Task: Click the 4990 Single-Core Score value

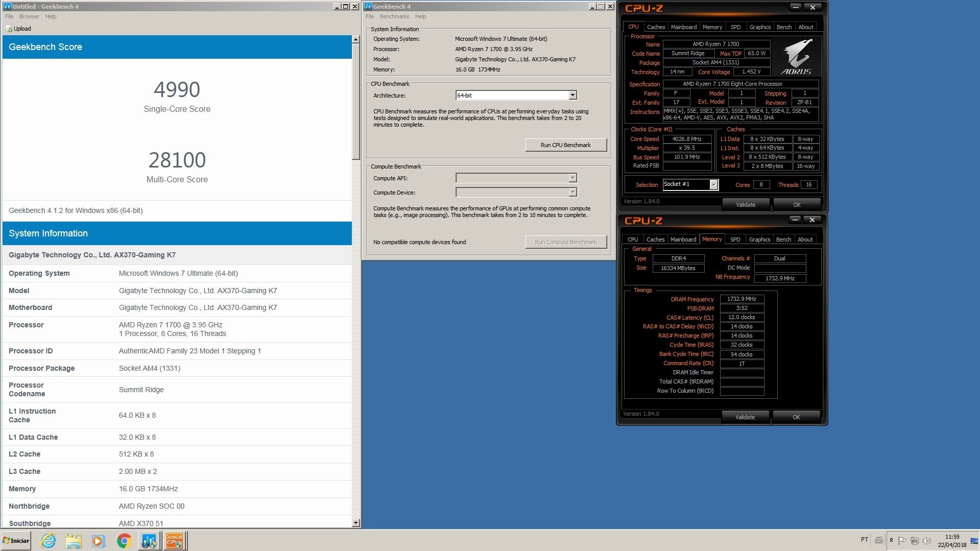Action: (x=177, y=90)
